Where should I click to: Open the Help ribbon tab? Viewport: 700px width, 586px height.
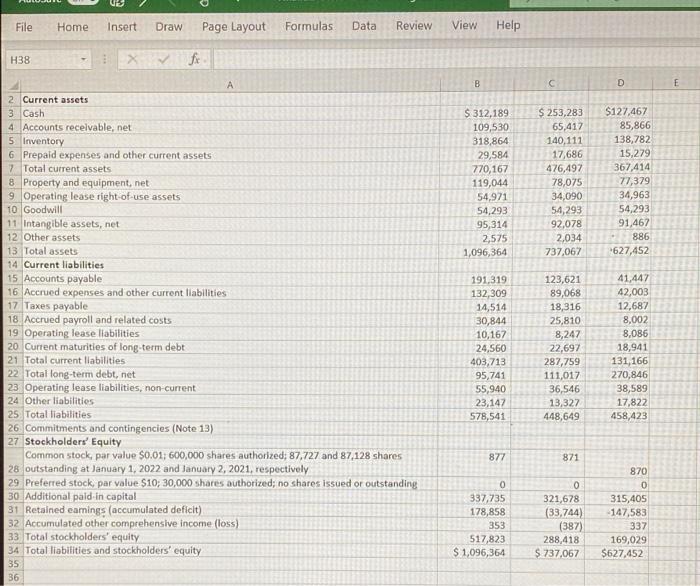point(508,25)
